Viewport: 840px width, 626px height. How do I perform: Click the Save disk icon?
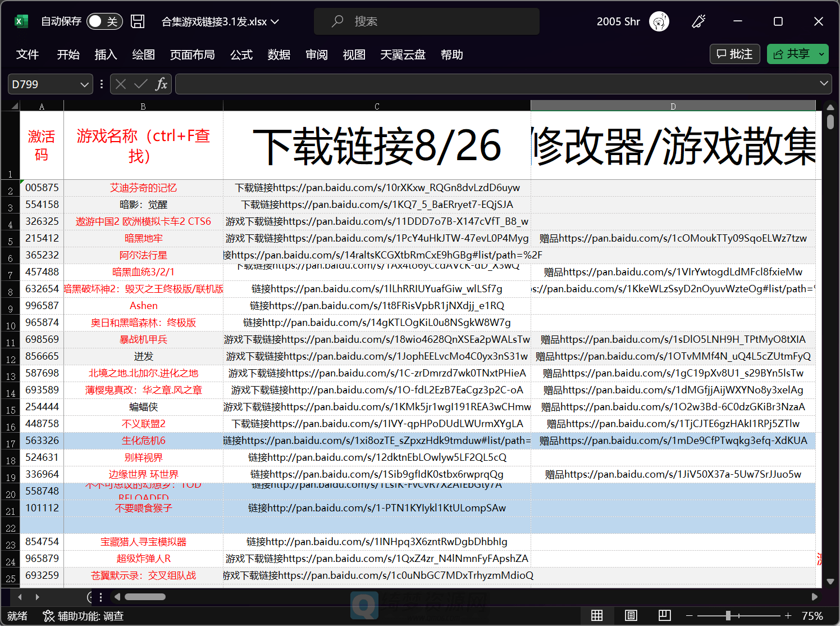pos(138,21)
